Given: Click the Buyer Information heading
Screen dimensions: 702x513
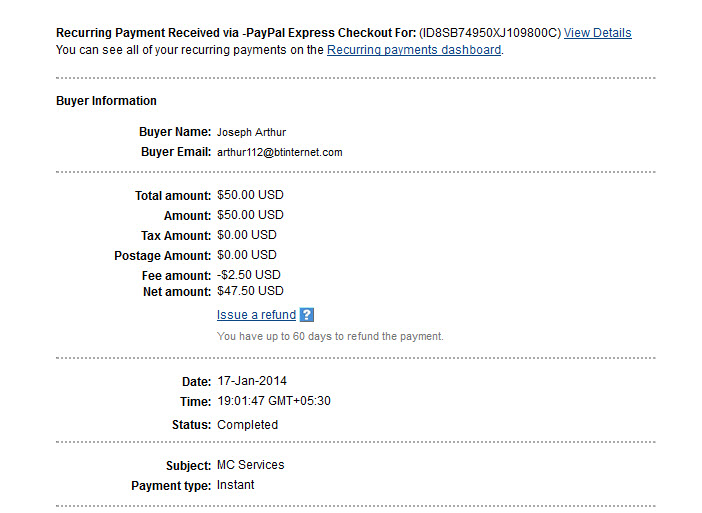Looking at the screenshot, I should (x=106, y=101).
